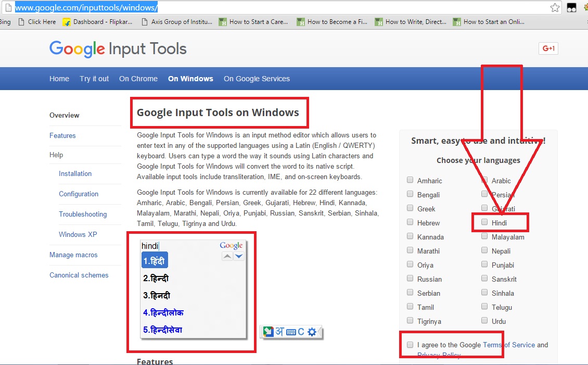Check the Sinhala language checkbox
588x365 pixels.
click(484, 292)
